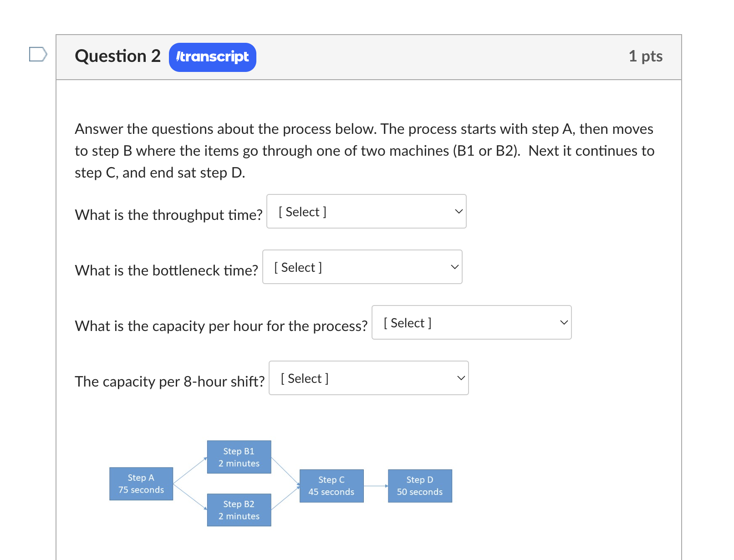734x560 pixels.
Task: Click the Itranscript button
Action: point(212,57)
